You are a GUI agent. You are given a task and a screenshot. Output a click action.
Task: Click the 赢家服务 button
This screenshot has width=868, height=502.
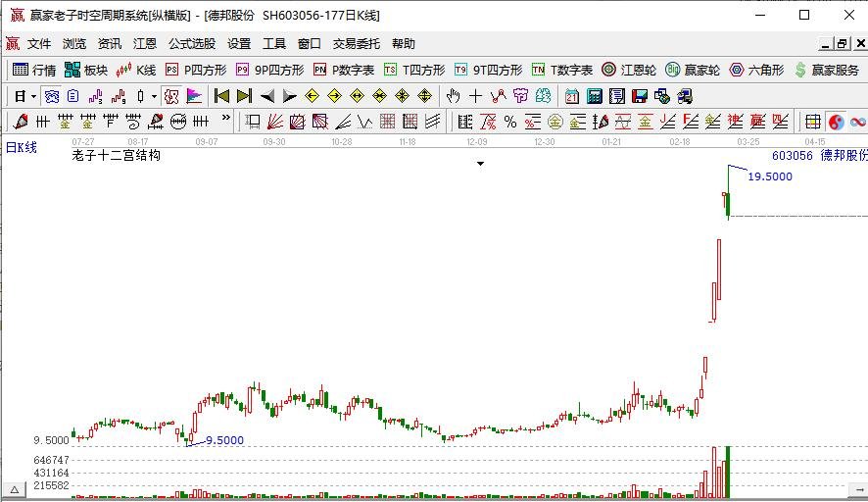(827, 70)
